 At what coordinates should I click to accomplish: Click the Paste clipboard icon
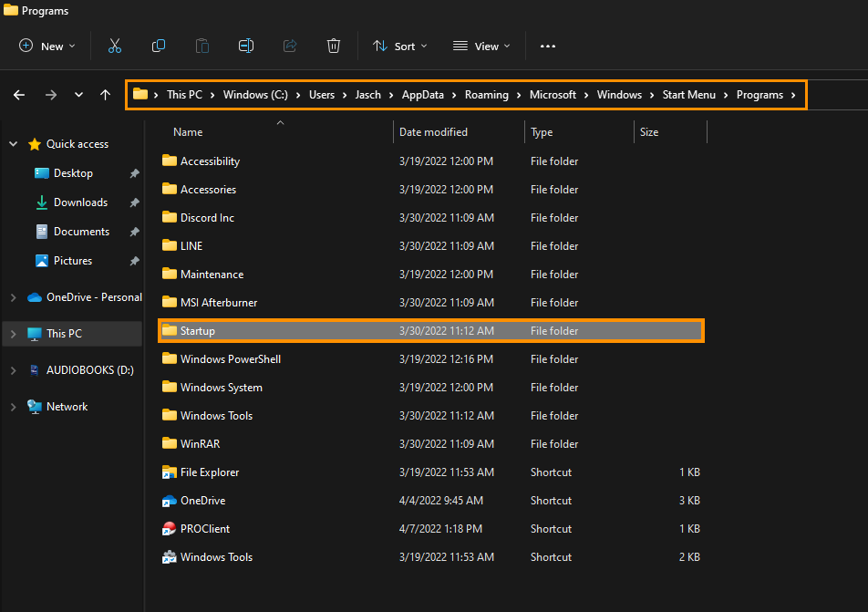[x=202, y=46]
